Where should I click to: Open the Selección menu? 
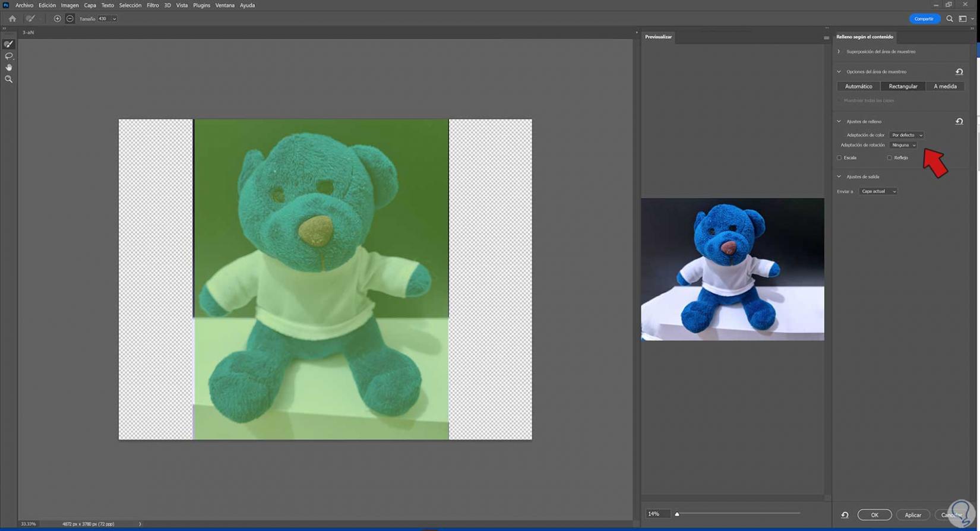pos(130,5)
